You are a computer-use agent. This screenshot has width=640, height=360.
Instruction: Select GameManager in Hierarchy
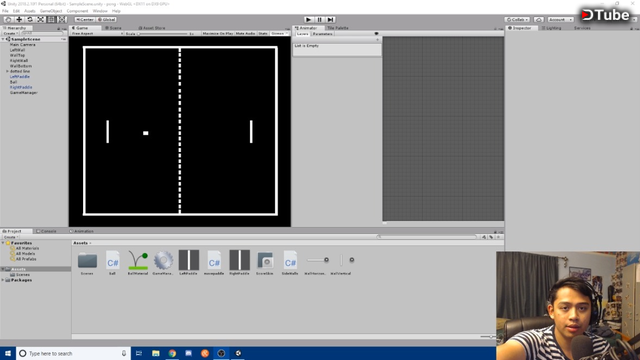24,93
